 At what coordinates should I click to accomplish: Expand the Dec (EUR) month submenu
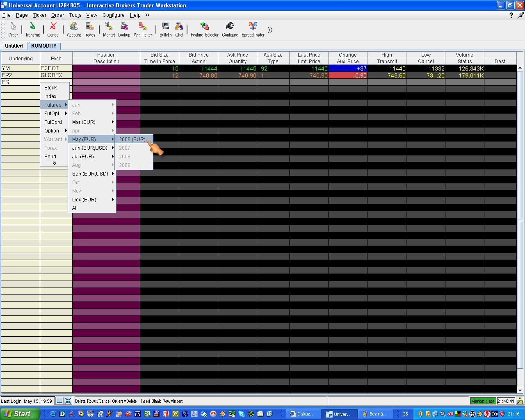(x=92, y=200)
